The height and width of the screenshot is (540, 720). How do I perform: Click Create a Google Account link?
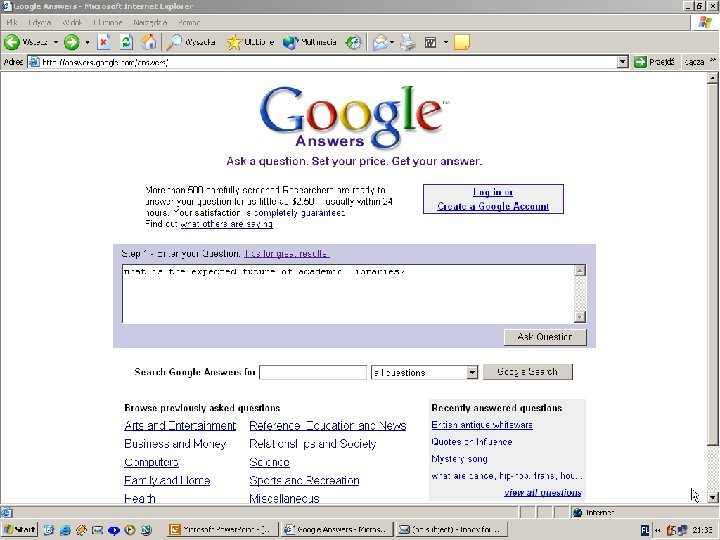[x=493, y=206]
